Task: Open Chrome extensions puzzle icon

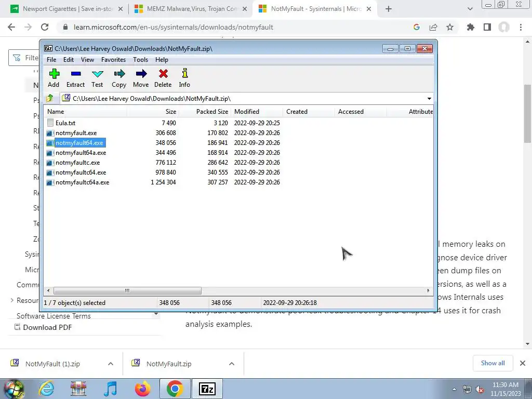Action: pyautogui.click(x=471, y=27)
